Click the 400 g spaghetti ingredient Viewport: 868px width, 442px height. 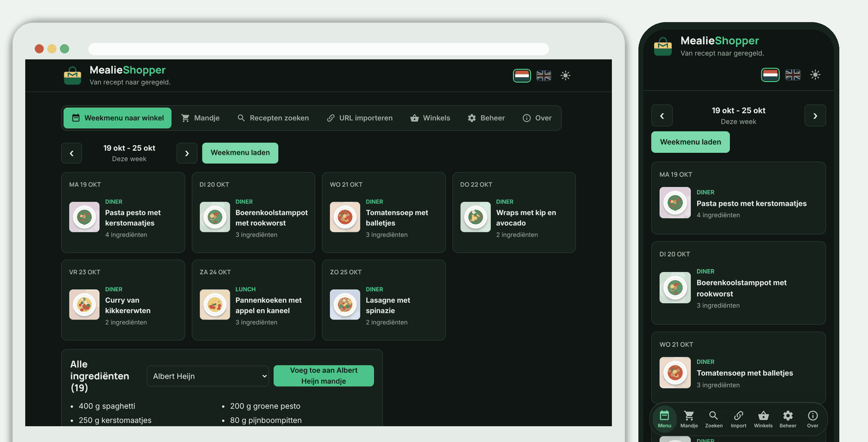[x=107, y=406]
